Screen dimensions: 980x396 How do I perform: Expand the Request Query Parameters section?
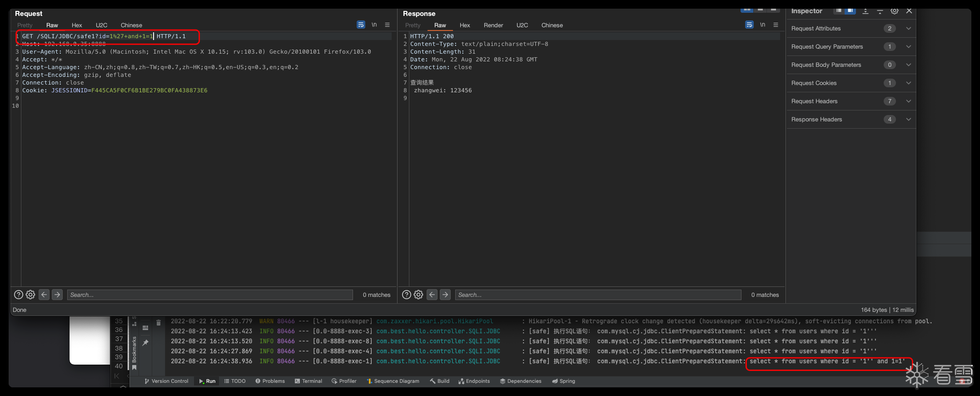point(908,47)
